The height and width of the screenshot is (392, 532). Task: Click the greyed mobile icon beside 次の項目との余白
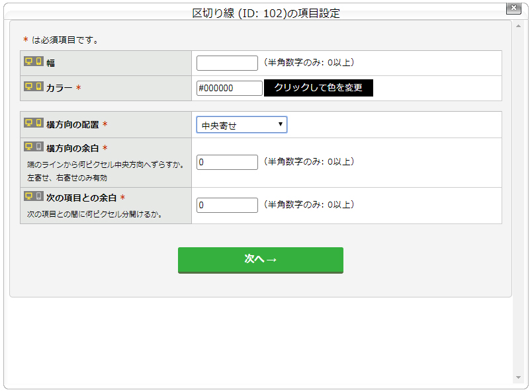[38, 196]
